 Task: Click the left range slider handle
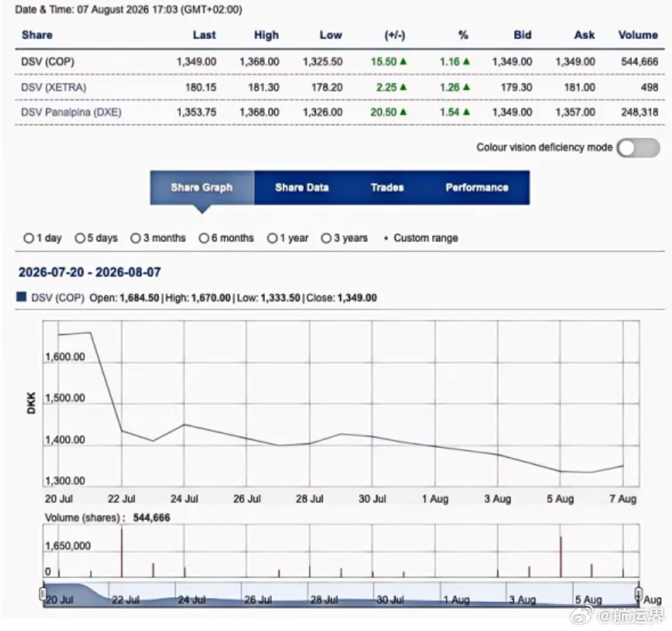[x=43, y=594]
